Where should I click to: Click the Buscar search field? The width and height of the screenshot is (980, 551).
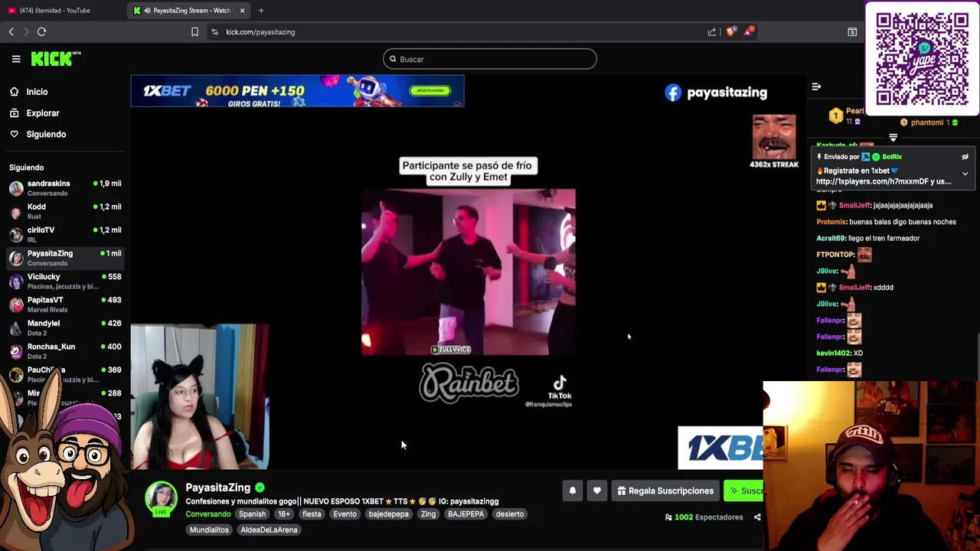[490, 59]
